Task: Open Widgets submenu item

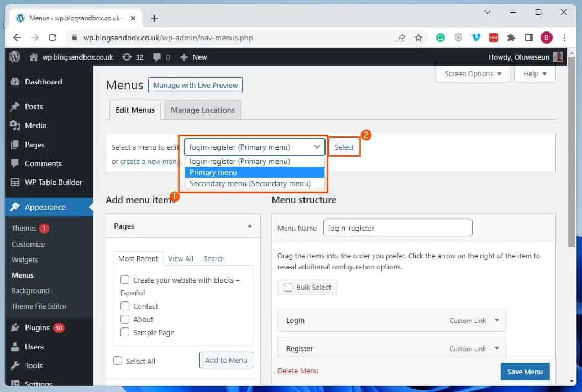Action: (x=24, y=259)
